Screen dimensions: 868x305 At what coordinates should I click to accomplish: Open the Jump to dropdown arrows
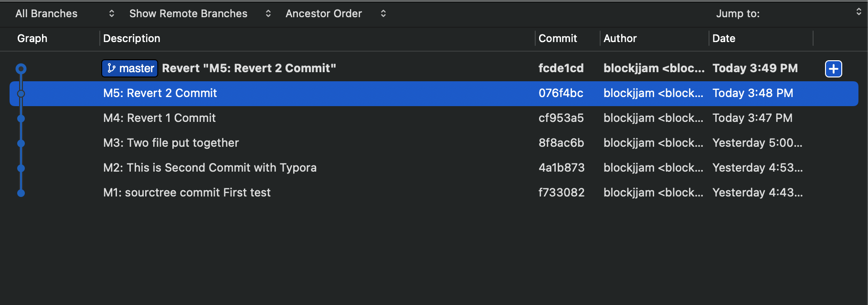tap(858, 12)
